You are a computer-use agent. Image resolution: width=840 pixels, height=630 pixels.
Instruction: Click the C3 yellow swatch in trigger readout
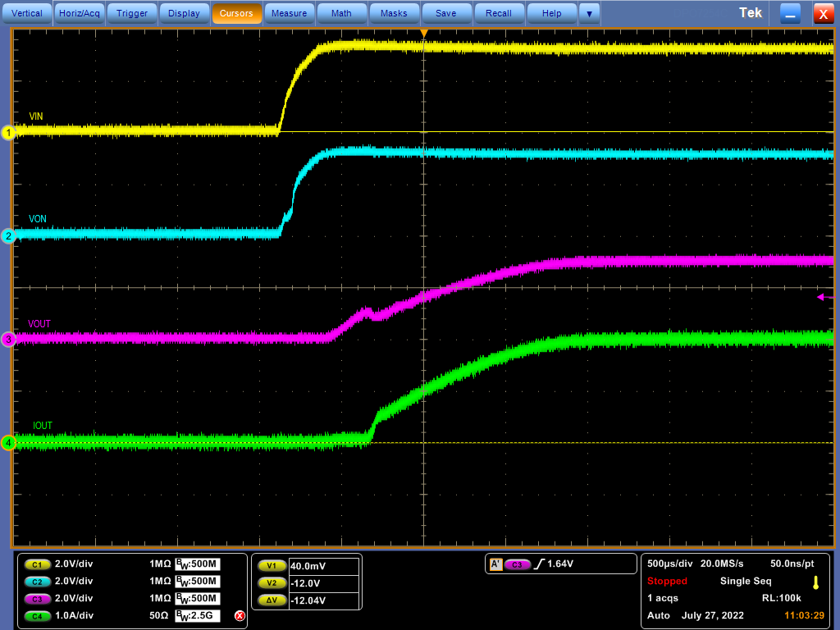[x=518, y=564]
